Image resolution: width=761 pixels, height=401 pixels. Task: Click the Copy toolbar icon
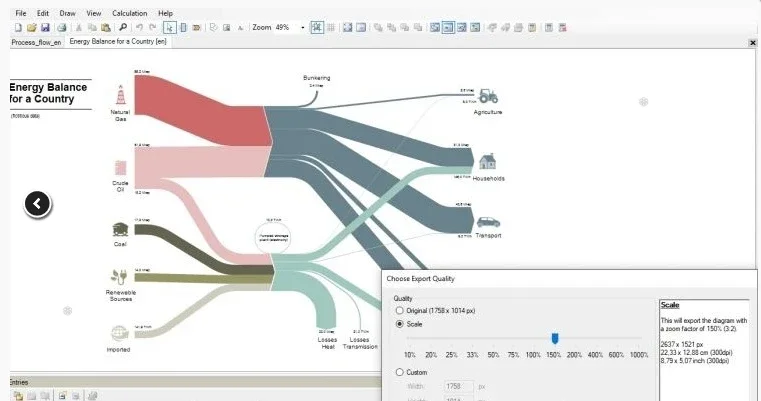[92, 28]
